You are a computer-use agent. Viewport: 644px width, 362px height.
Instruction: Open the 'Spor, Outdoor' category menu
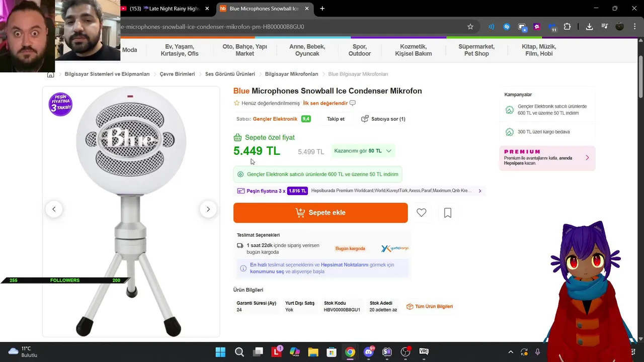359,50
